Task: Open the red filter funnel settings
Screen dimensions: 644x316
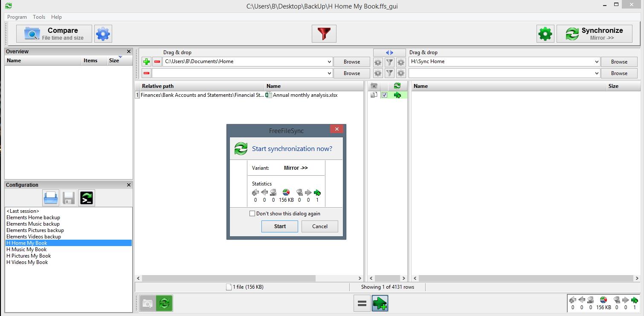Action: 324,34
